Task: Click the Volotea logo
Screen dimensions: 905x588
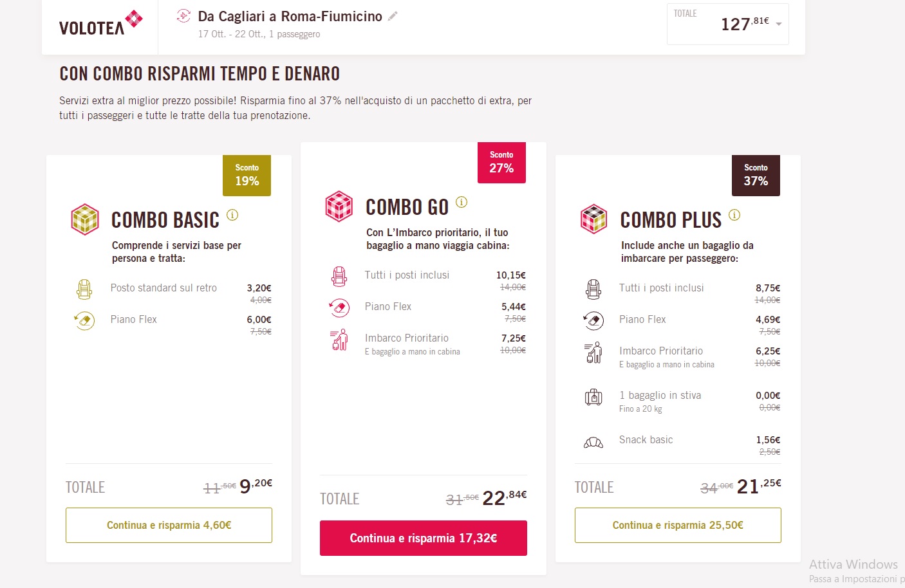Action: pos(100,23)
